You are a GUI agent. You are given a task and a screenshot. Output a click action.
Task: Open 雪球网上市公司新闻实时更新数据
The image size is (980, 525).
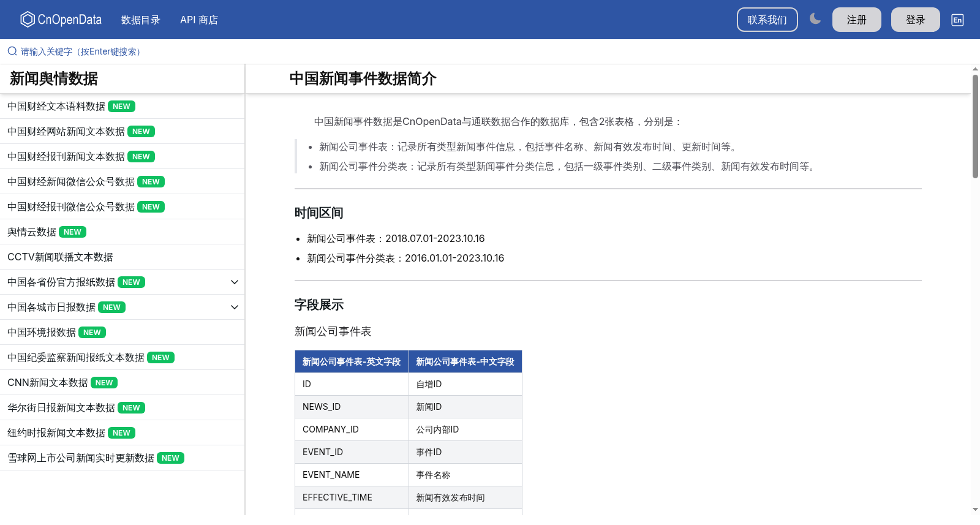[x=81, y=458]
